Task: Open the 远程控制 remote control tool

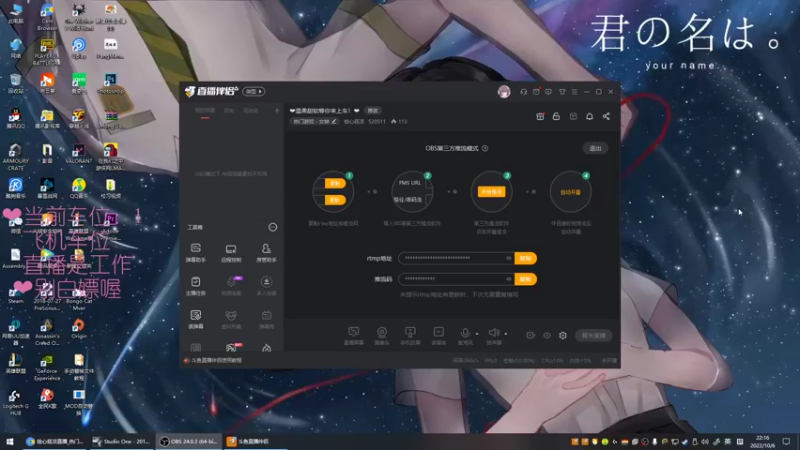Action: point(231,253)
